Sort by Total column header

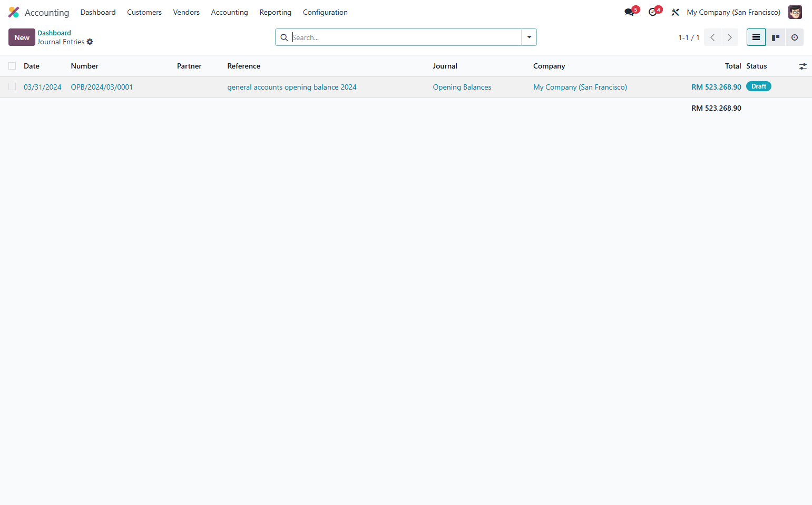[x=733, y=66]
